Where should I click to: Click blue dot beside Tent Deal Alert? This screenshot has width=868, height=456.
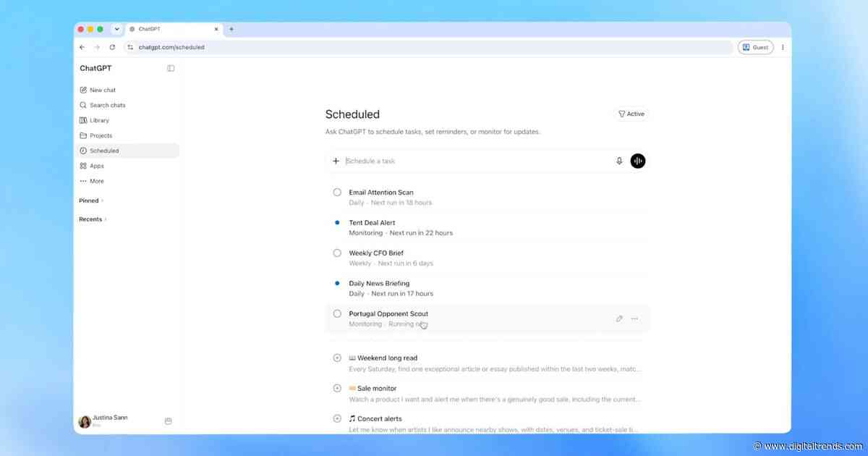point(337,223)
